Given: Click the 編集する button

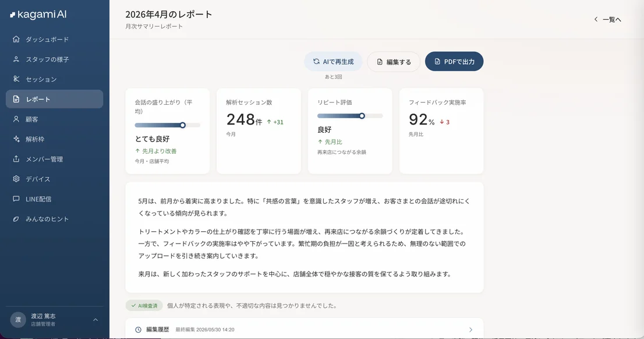Looking at the screenshot, I should pos(394,62).
